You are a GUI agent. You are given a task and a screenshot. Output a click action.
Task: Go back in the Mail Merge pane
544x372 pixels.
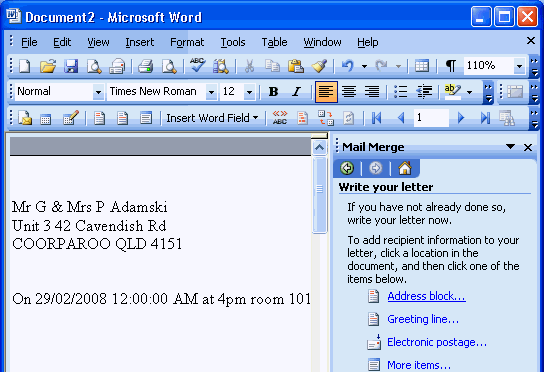347,168
